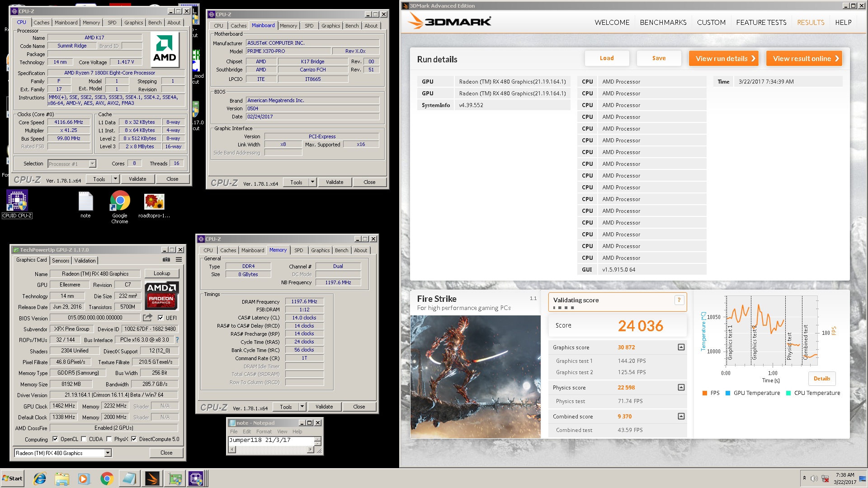Viewport: 868px width, 488px height.
Task: Click the Validating score help question mark
Action: 679,300
